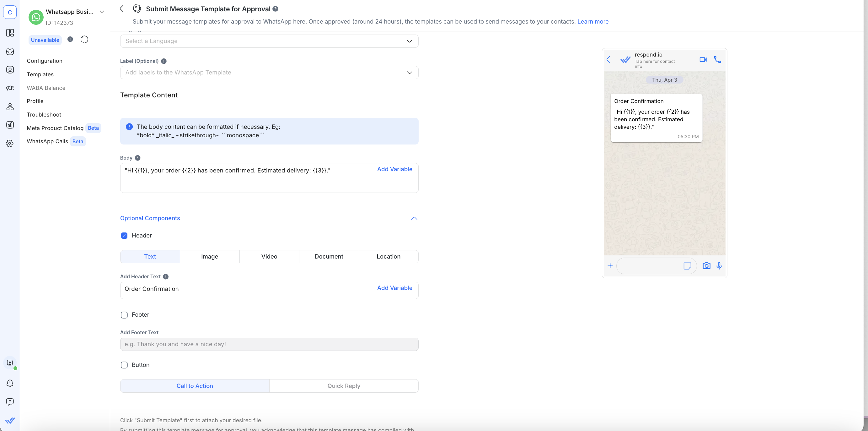
Task: Collapse the Optional Components section
Action: click(414, 218)
